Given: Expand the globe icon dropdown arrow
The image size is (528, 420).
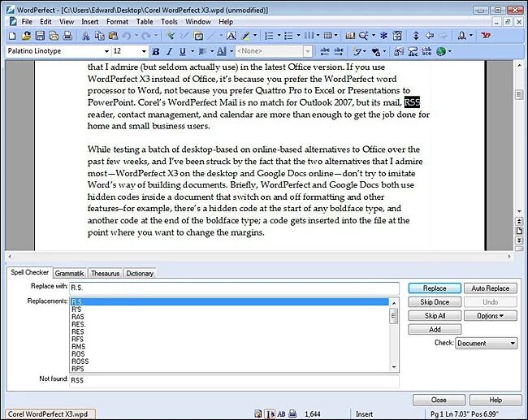Looking at the screenshot, I should 449,51.
